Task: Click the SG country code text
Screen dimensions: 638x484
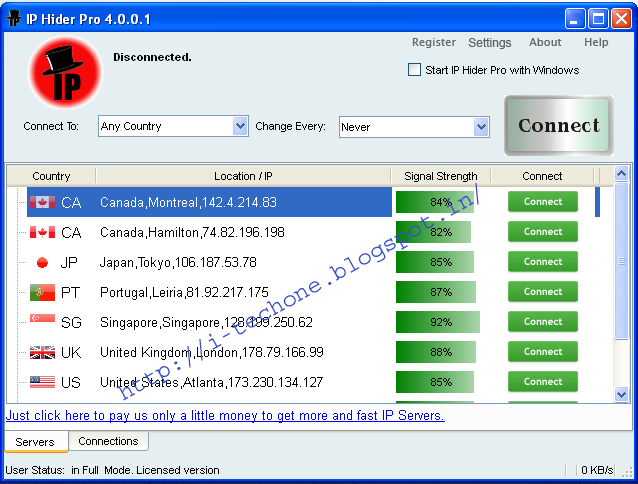Action: pos(71,323)
